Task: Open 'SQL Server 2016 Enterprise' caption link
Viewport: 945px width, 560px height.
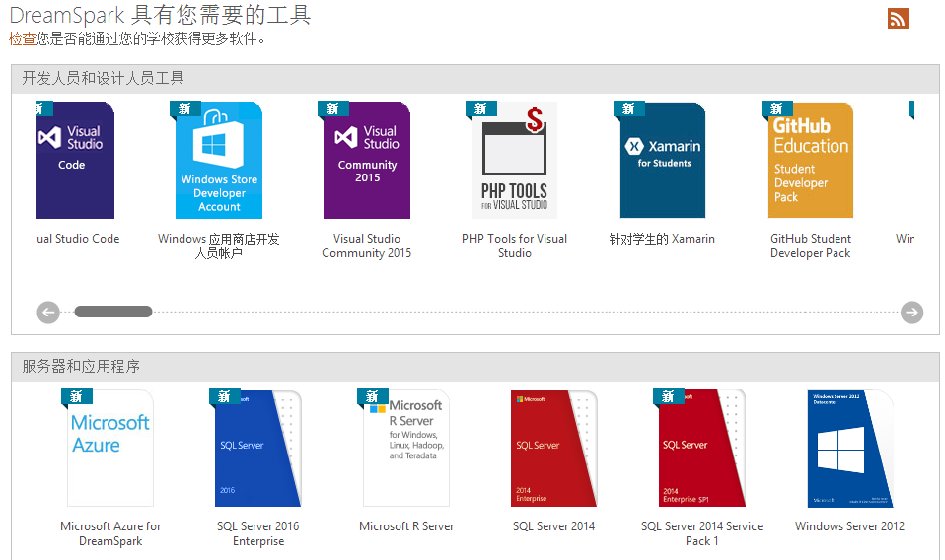Action: coord(257,533)
